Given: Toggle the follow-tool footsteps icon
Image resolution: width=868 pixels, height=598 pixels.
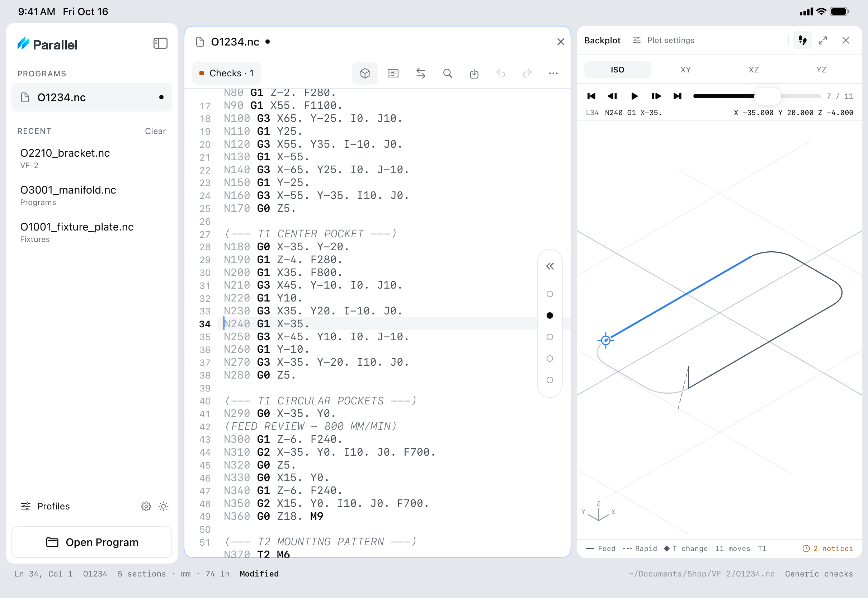Looking at the screenshot, I should tap(802, 41).
